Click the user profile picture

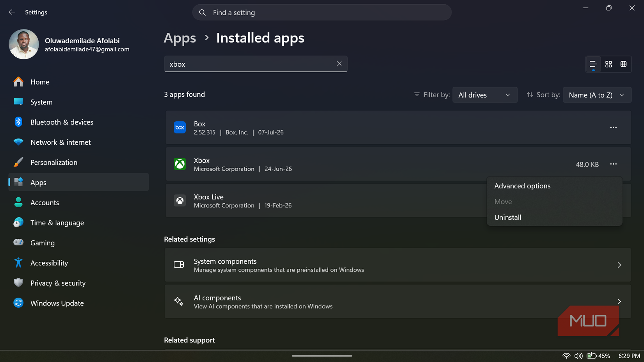pyautogui.click(x=24, y=44)
